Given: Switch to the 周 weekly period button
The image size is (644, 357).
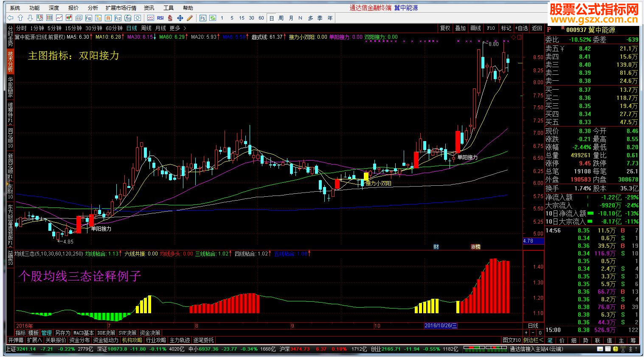Looking at the screenshot, I should 281,18.
